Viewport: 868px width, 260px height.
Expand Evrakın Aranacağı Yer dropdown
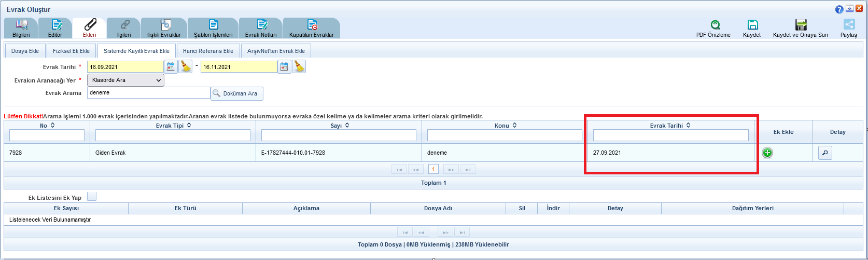(125, 80)
